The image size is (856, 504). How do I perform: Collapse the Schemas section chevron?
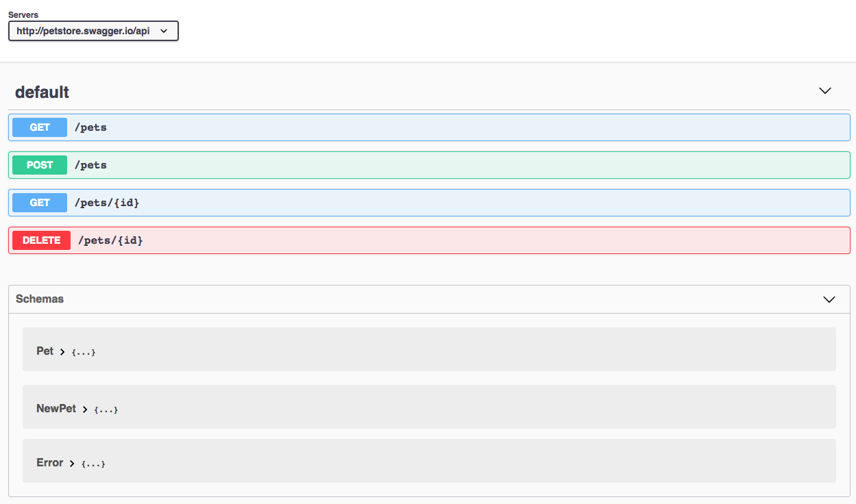(x=829, y=299)
